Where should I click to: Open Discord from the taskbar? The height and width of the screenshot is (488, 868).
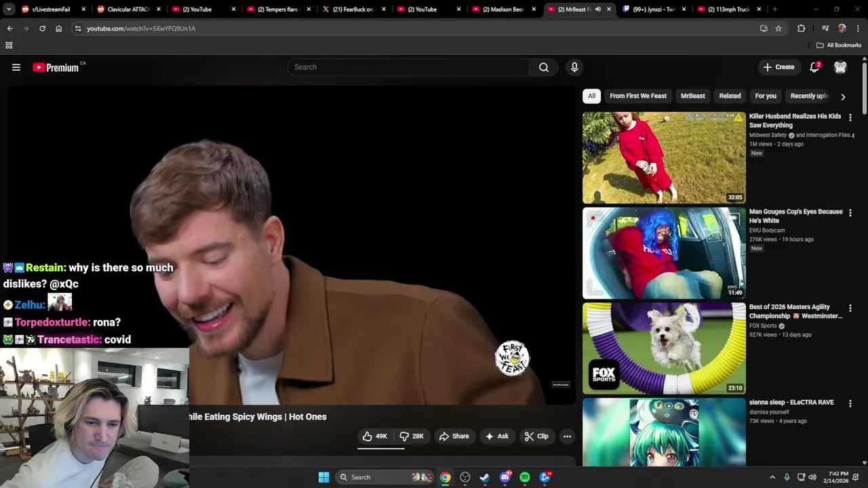pyautogui.click(x=505, y=477)
